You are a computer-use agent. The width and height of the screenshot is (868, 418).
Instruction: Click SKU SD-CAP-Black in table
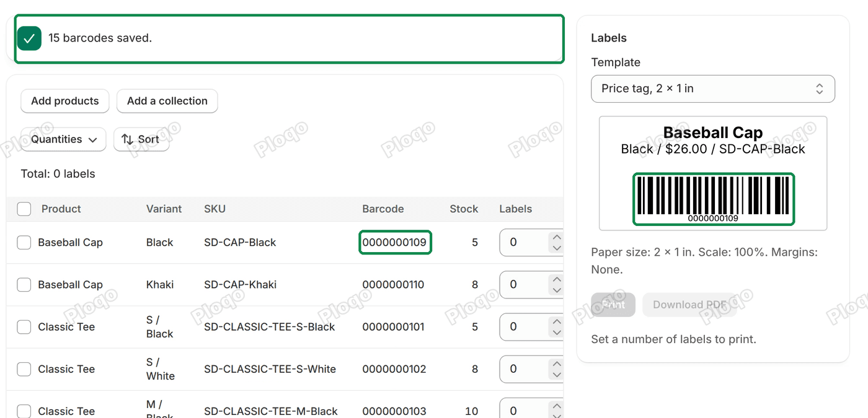240,243
